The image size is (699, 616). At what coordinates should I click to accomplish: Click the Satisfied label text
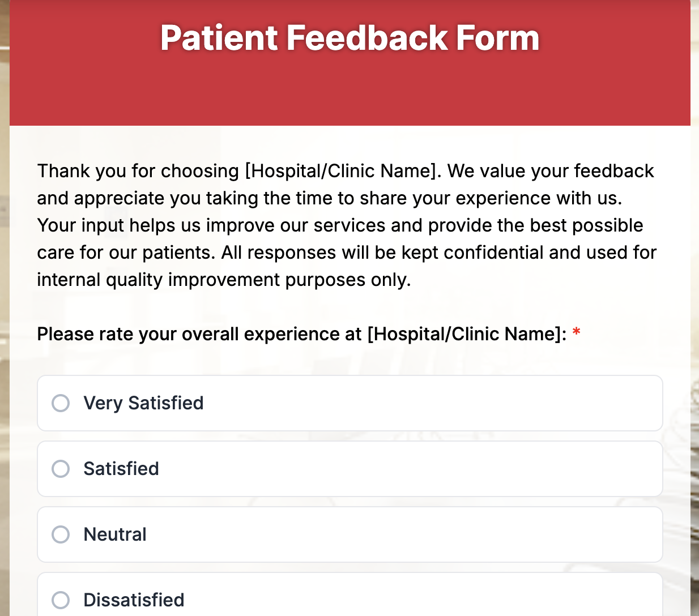pos(121,469)
